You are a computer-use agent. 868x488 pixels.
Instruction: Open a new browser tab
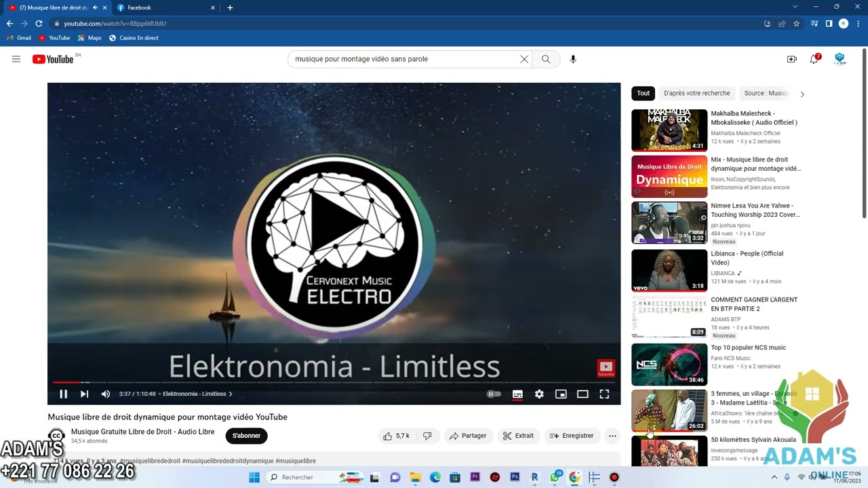pyautogui.click(x=230, y=7)
